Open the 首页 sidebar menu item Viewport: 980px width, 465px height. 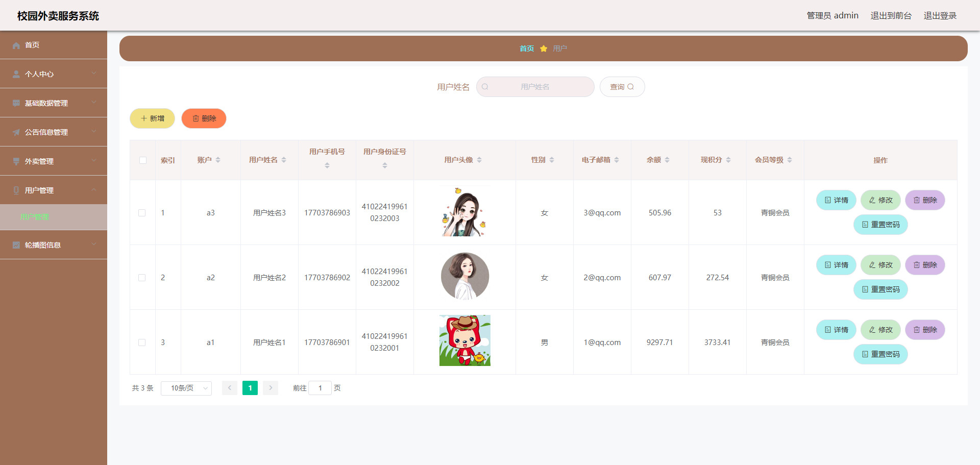(x=54, y=45)
